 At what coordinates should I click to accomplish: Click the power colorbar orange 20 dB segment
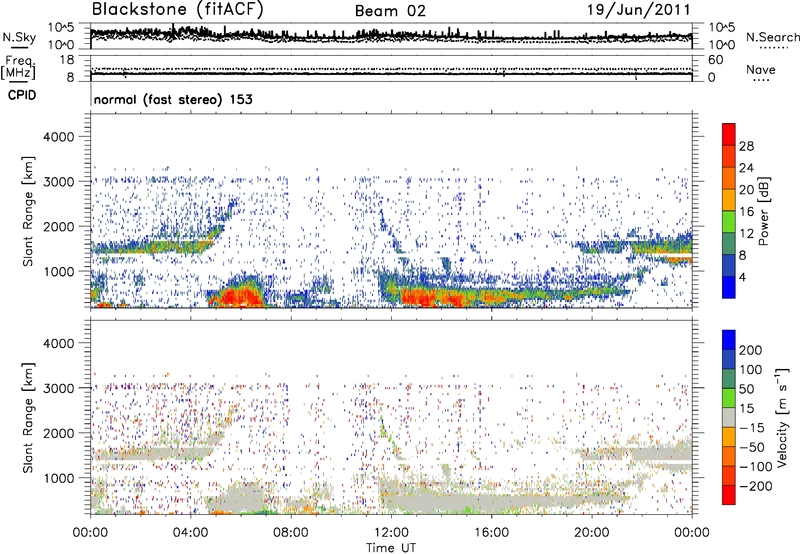pyautogui.click(x=729, y=179)
